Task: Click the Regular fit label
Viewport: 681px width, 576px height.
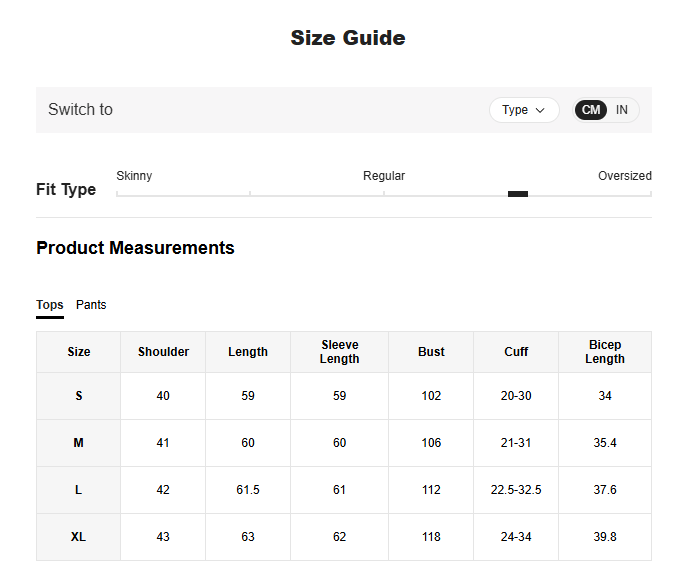Action: pyautogui.click(x=384, y=176)
